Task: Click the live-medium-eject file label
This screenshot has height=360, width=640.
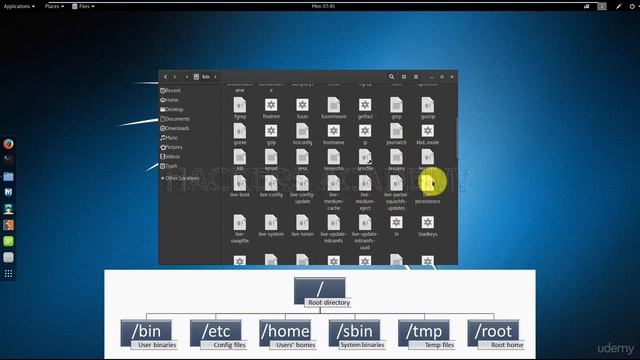Action: click(x=365, y=201)
